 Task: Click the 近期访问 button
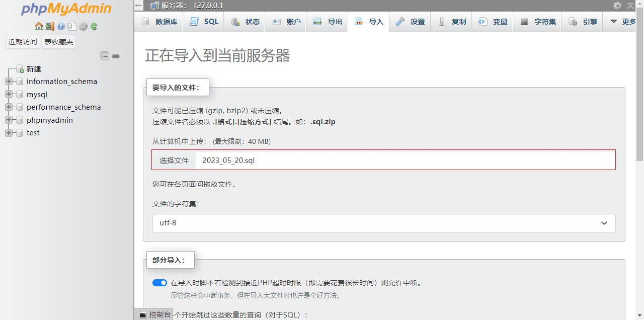23,42
